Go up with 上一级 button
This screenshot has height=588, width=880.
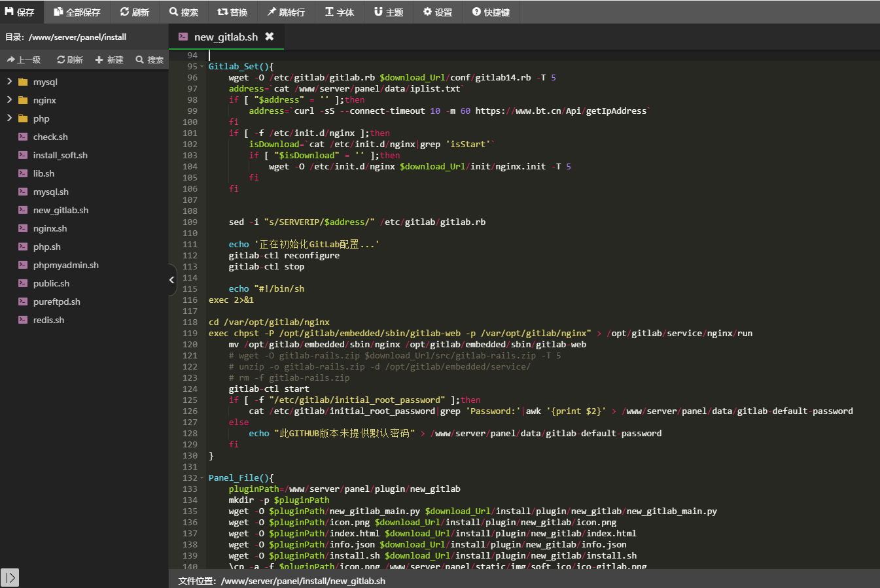click(x=24, y=60)
